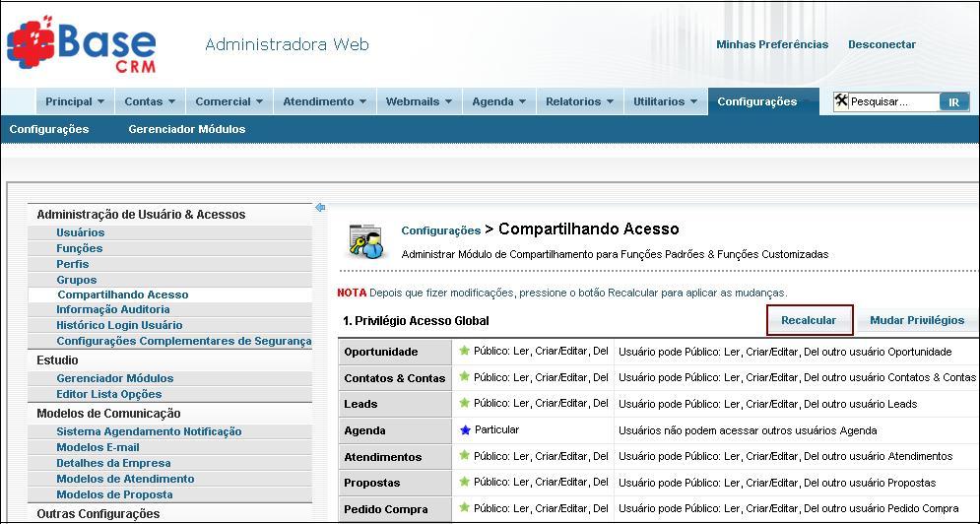This screenshot has width=980, height=524.
Task: Click the search tools icon beside Pesquisar
Action: 841,100
